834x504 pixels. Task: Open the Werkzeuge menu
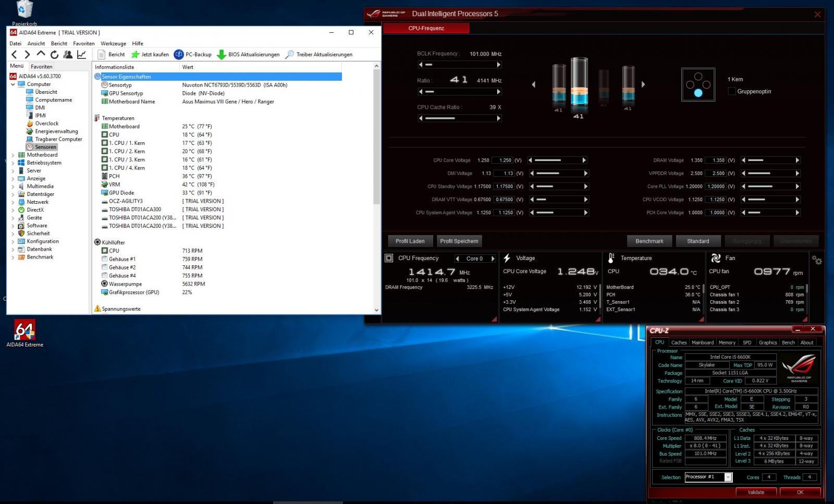click(x=113, y=43)
